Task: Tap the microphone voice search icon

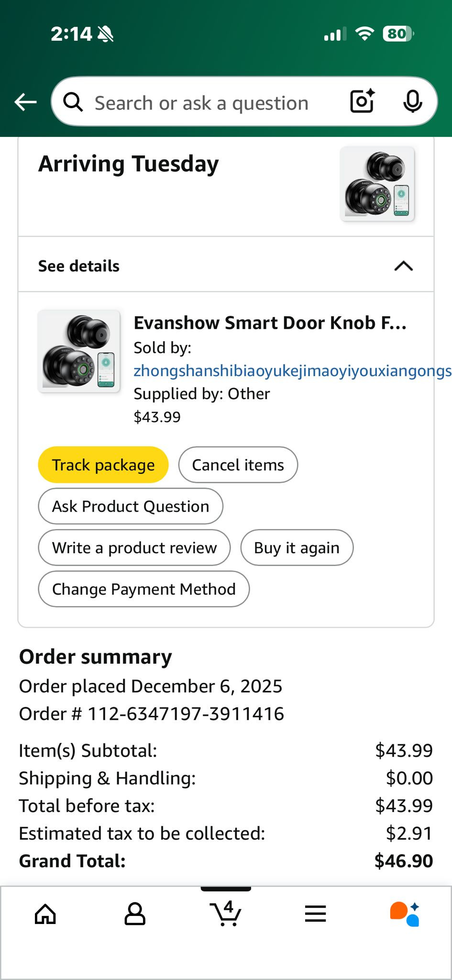Action: coord(412,101)
